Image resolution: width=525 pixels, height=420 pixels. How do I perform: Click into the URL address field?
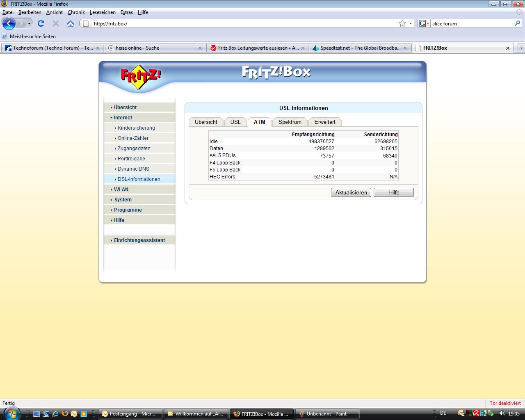pyautogui.click(x=242, y=23)
